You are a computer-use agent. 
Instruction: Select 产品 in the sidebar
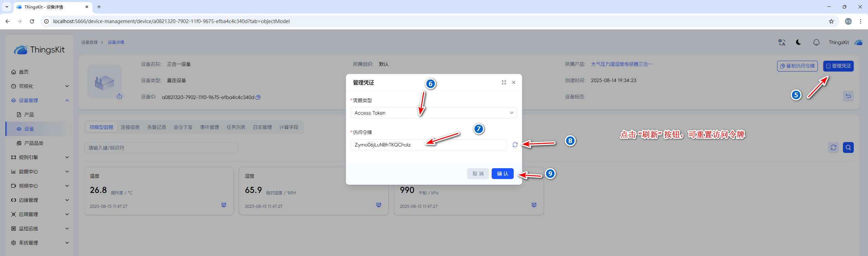[29, 115]
